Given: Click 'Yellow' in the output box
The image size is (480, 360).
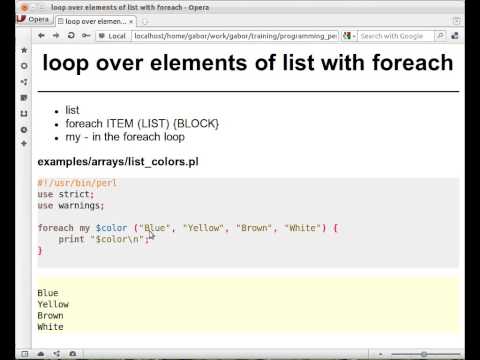Looking at the screenshot, I should (53, 304).
